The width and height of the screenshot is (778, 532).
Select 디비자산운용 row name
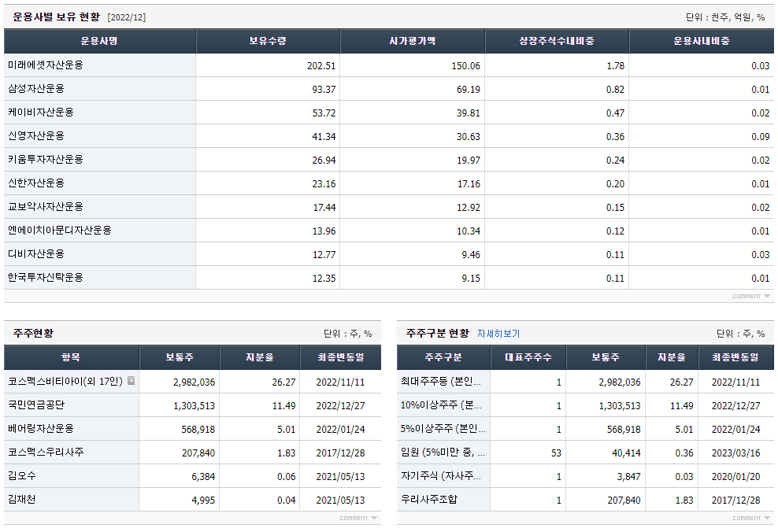(x=36, y=254)
